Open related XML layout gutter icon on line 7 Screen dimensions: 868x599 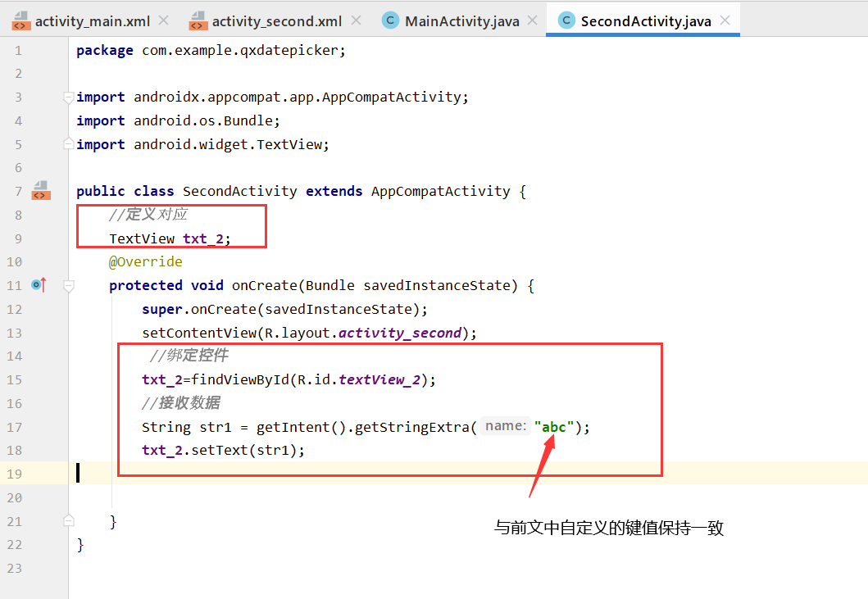click(x=41, y=190)
